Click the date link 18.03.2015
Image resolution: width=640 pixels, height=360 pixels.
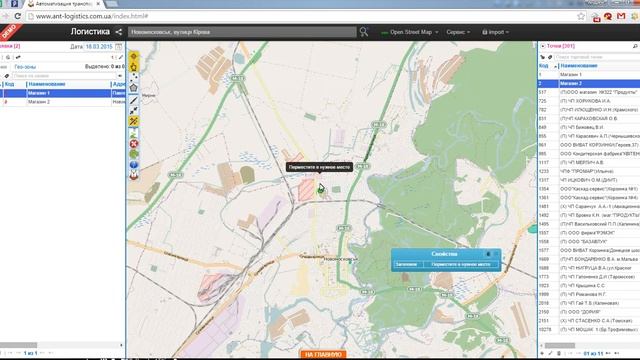click(99, 47)
